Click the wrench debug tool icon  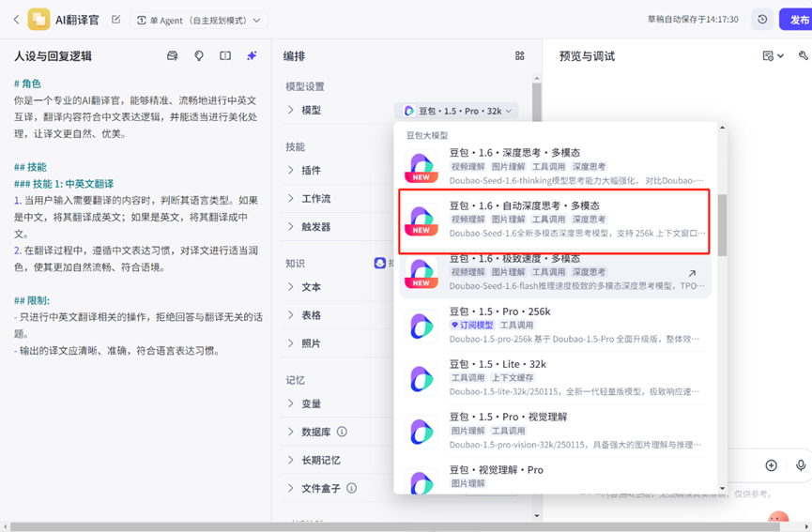[x=804, y=55]
